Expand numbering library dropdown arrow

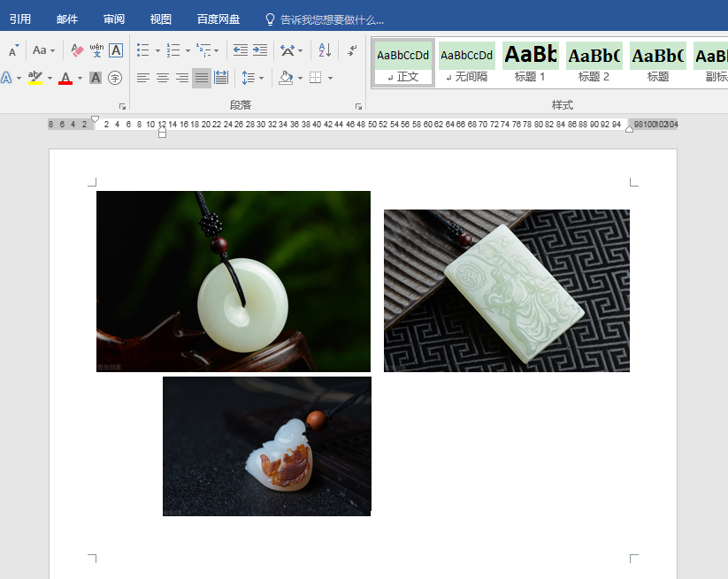coord(188,50)
